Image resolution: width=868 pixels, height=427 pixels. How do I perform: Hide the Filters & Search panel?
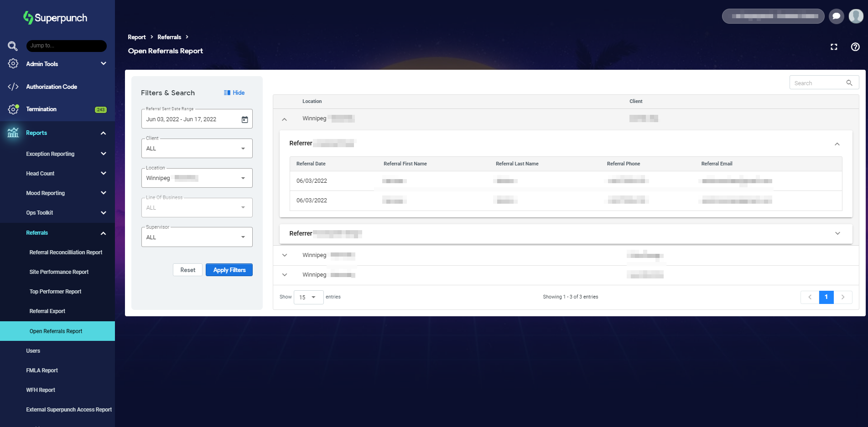coord(234,93)
